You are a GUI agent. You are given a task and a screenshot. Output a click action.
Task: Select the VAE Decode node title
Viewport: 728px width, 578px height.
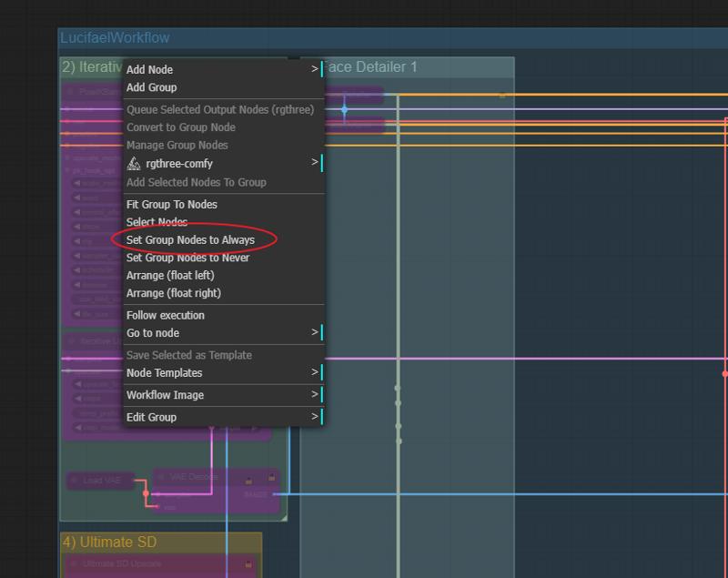tap(194, 477)
